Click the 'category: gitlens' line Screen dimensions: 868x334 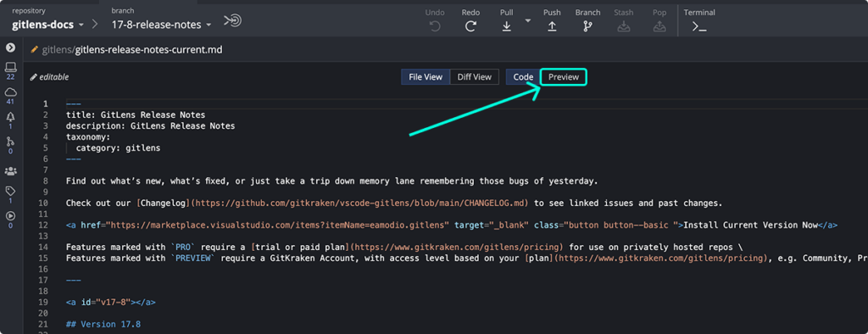[x=118, y=148]
